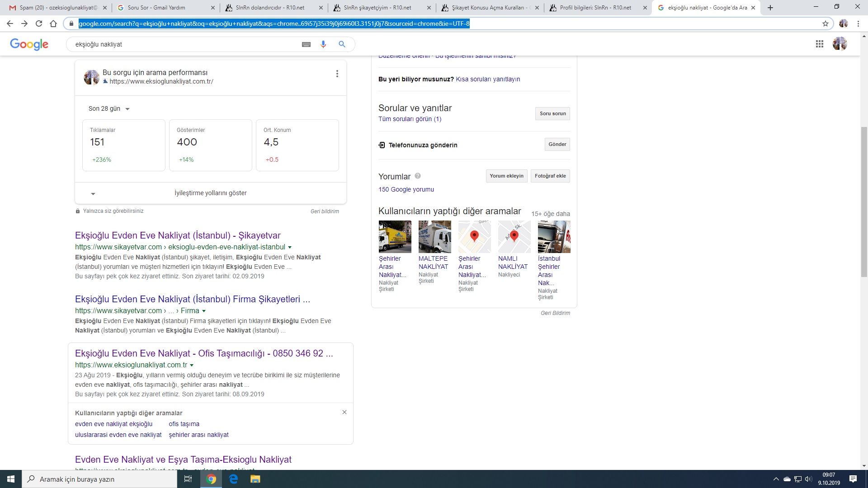Expand İyileştirme yollarını göster
The height and width of the screenshot is (488, 868).
211,193
